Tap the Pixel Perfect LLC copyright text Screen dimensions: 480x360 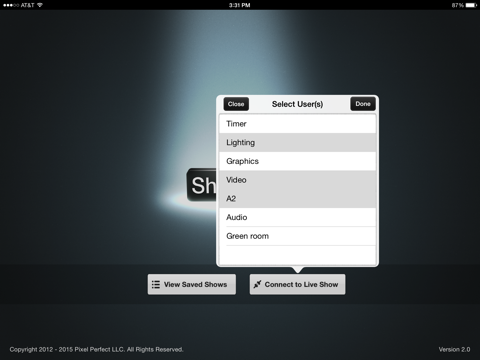[x=96, y=349]
